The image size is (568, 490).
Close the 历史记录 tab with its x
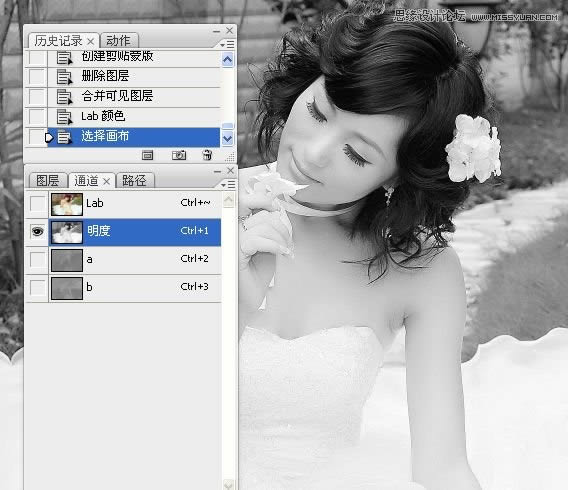[x=91, y=41]
